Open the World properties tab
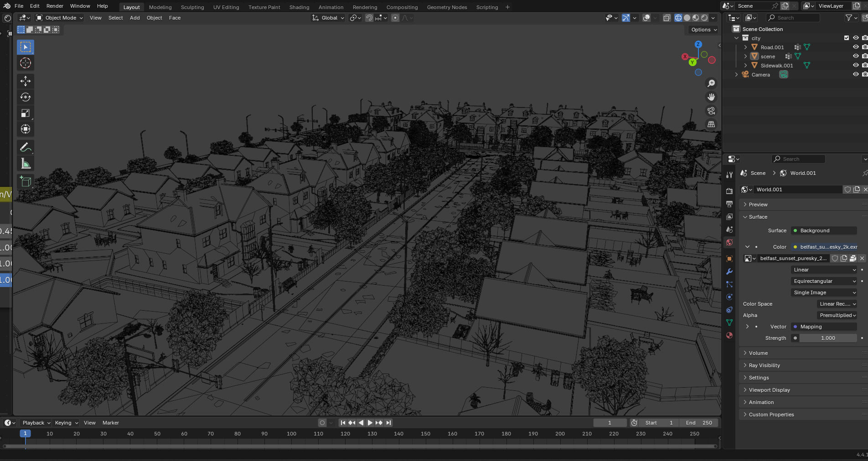 (x=729, y=242)
